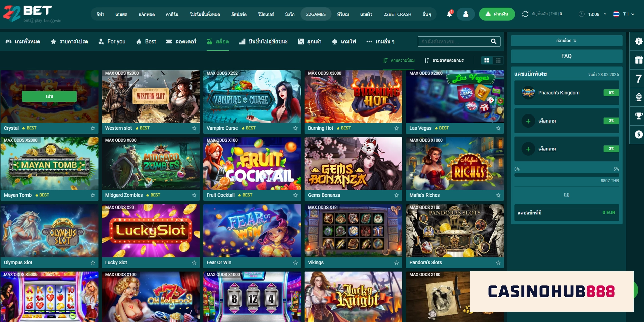The width and height of the screenshot is (644, 322).
Task: Favorite the Midgard Zombies star
Action: pos(194,195)
